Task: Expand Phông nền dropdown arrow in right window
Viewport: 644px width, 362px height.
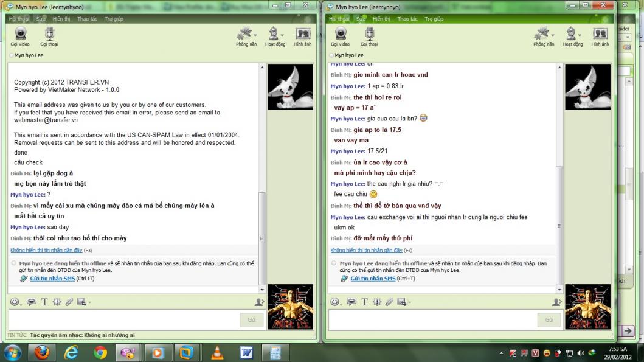Action: [553, 35]
